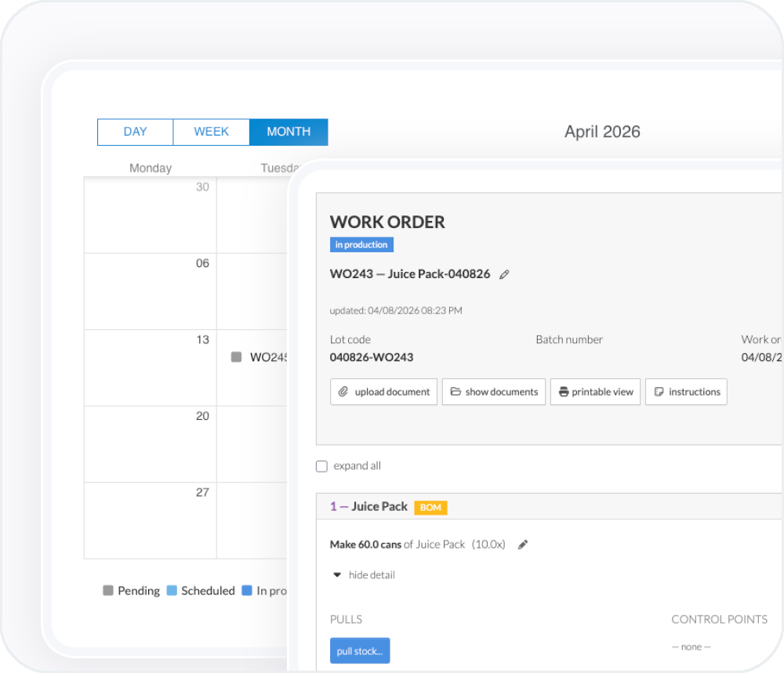
Task: Click the PULLS heading
Action: click(x=346, y=620)
